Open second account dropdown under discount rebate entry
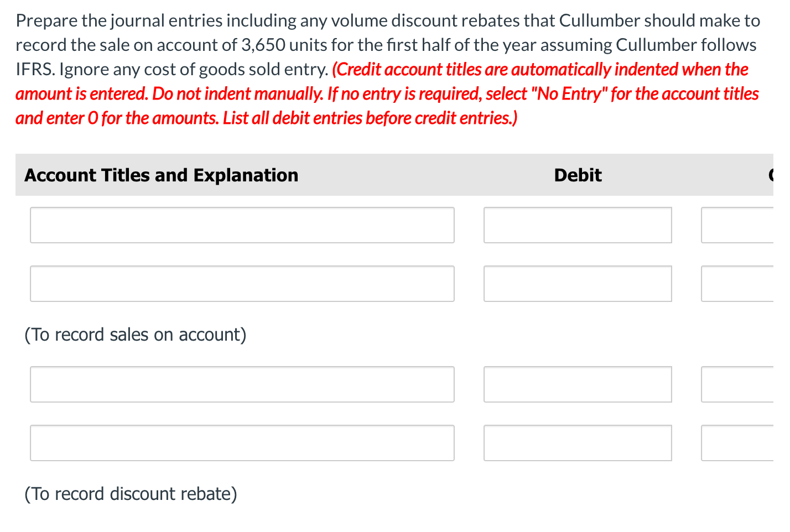Screen dimensions: 790x532 [x=242, y=443]
